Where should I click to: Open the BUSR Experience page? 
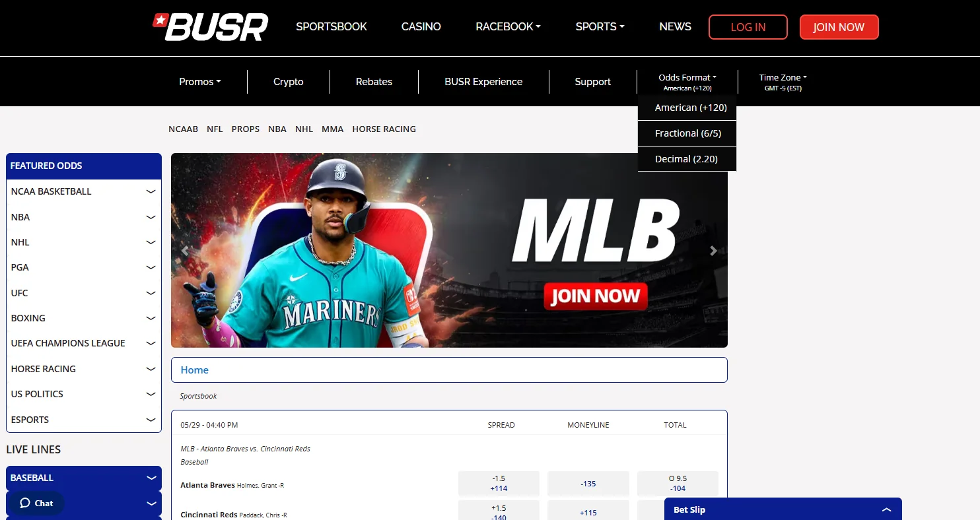click(483, 82)
